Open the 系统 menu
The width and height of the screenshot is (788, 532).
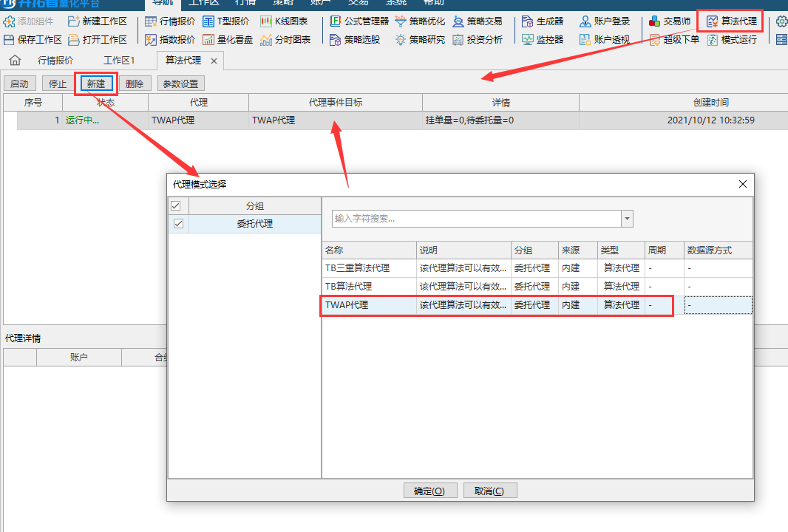coord(396,3)
